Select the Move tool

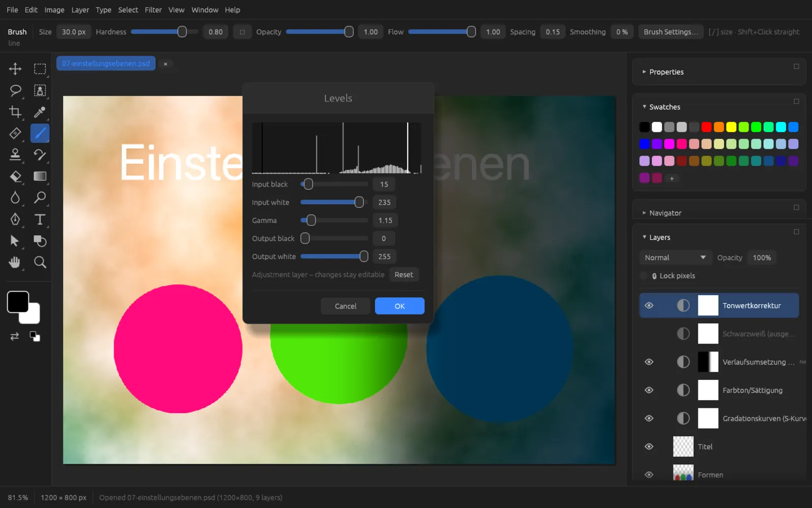pyautogui.click(x=15, y=69)
